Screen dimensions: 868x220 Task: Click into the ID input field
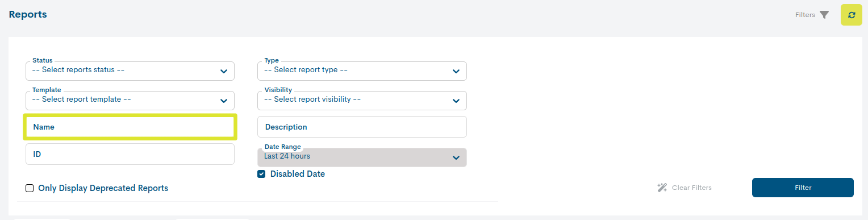(130, 154)
